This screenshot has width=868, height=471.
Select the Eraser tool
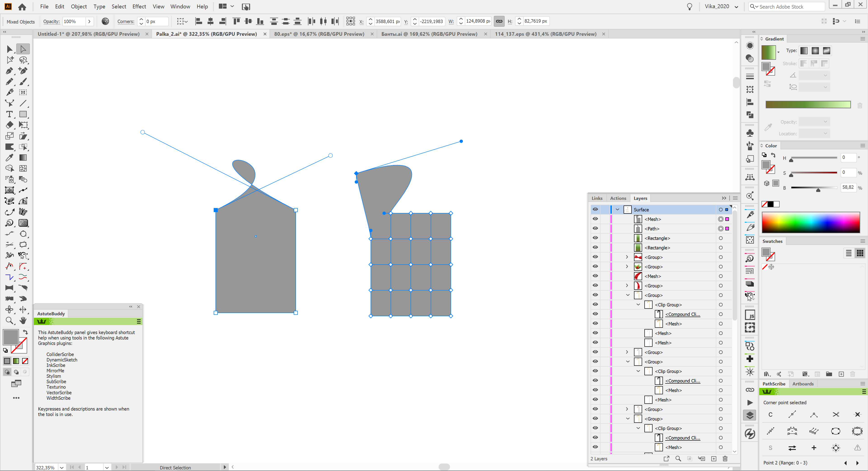(x=9, y=125)
